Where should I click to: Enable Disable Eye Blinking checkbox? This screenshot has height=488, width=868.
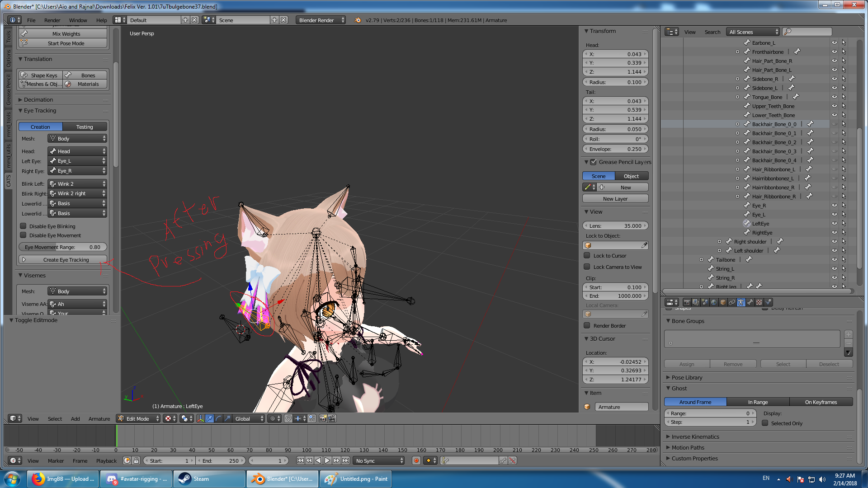[x=23, y=226]
